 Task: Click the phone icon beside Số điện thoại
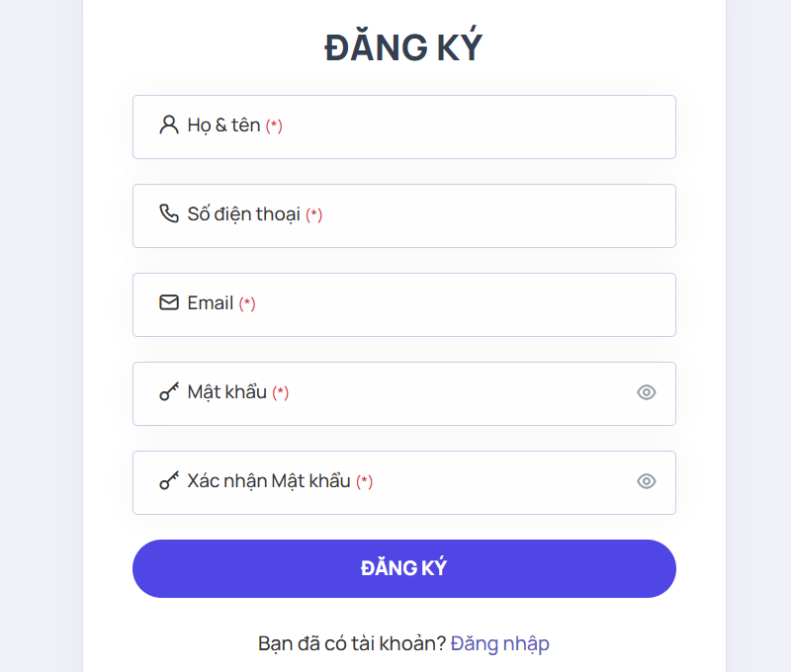(168, 214)
